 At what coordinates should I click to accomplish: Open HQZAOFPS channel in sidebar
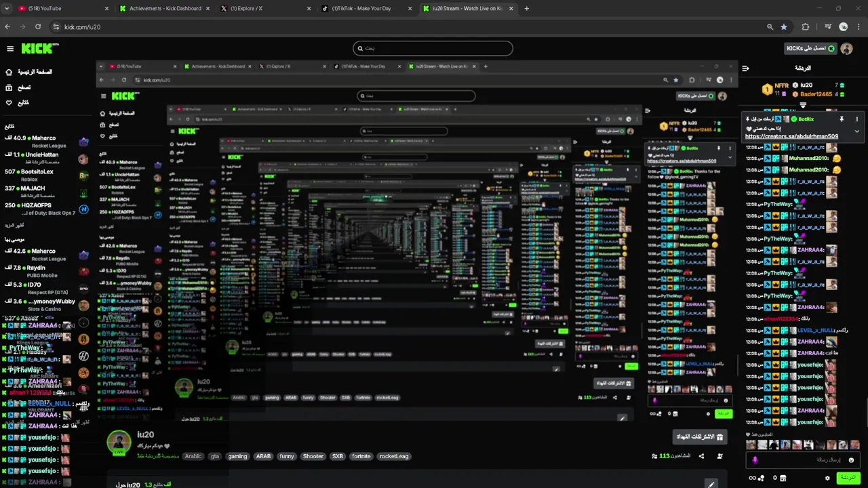(45, 209)
